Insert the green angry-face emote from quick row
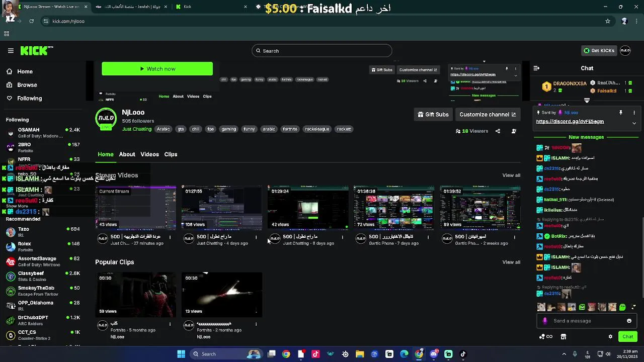This screenshot has width=644, height=362. pyautogui.click(x=582, y=307)
